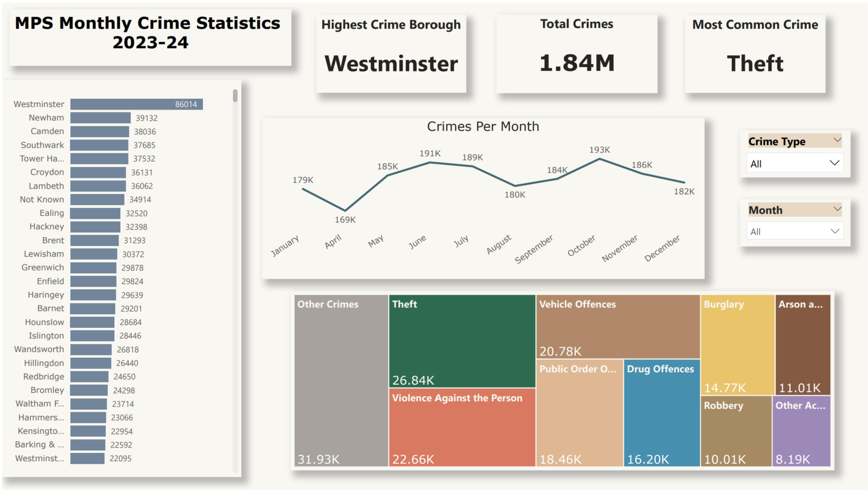Select the Vehicle Offences treemap tile

pyautogui.click(x=617, y=326)
